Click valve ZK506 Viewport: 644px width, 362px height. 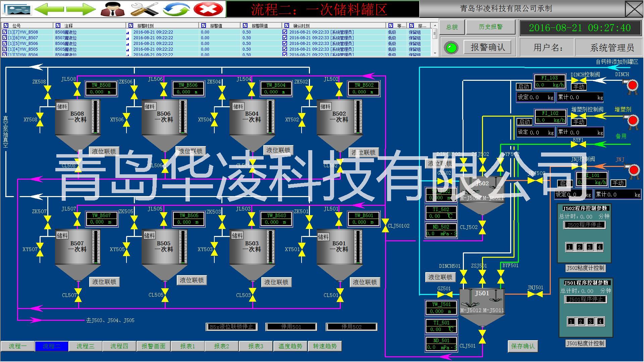point(134,92)
